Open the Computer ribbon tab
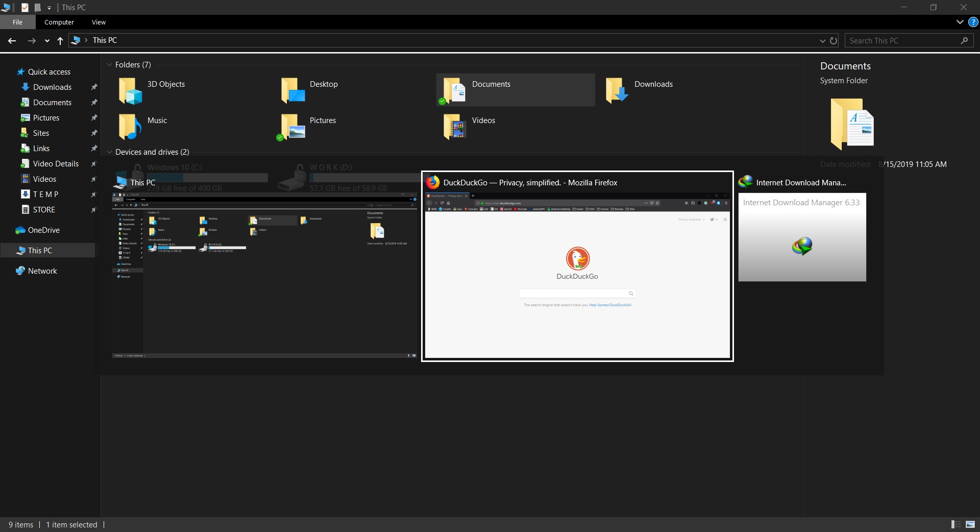The height and width of the screenshot is (532, 980). [x=59, y=22]
